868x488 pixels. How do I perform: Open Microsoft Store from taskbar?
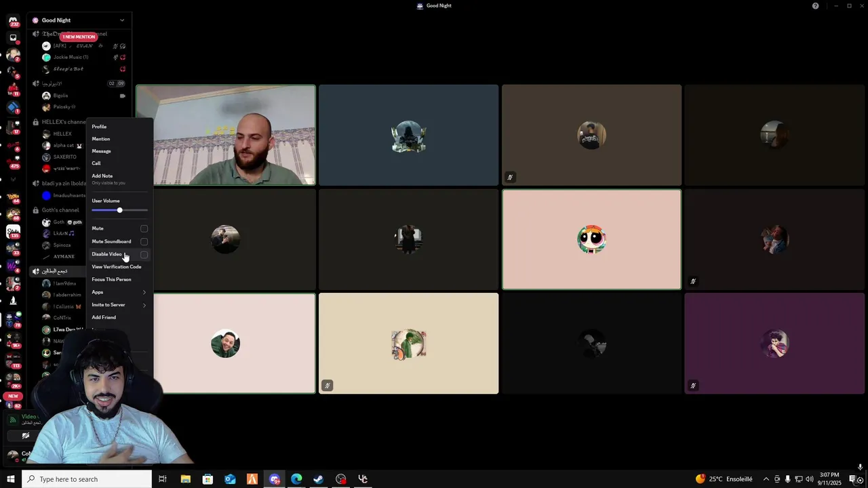tap(208, 479)
